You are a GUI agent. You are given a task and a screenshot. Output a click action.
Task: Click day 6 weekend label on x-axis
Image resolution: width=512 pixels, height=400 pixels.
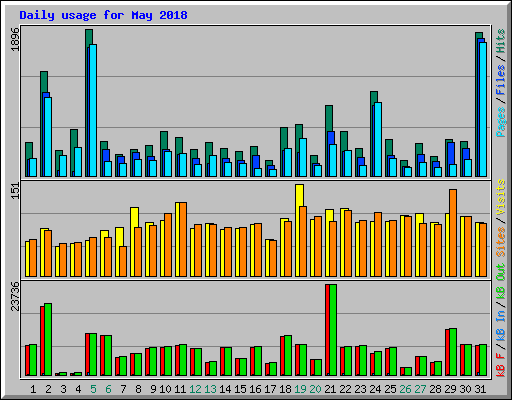click(x=108, y=389)
